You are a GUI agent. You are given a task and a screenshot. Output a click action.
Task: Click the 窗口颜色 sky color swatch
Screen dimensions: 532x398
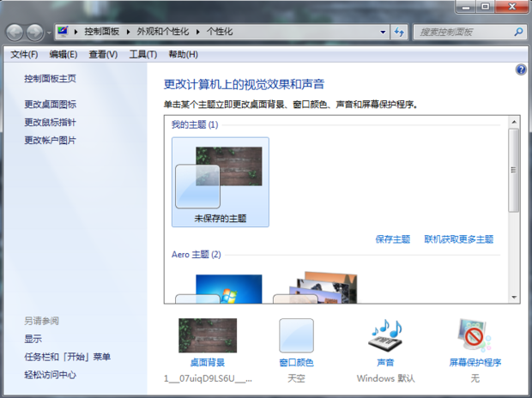(297, 335)
